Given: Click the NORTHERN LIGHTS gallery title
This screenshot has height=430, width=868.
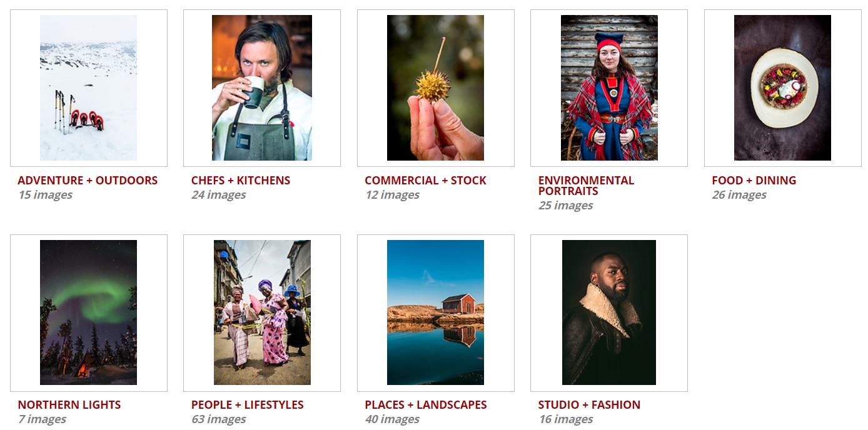Looking at the screenshot, I should 69,405.
